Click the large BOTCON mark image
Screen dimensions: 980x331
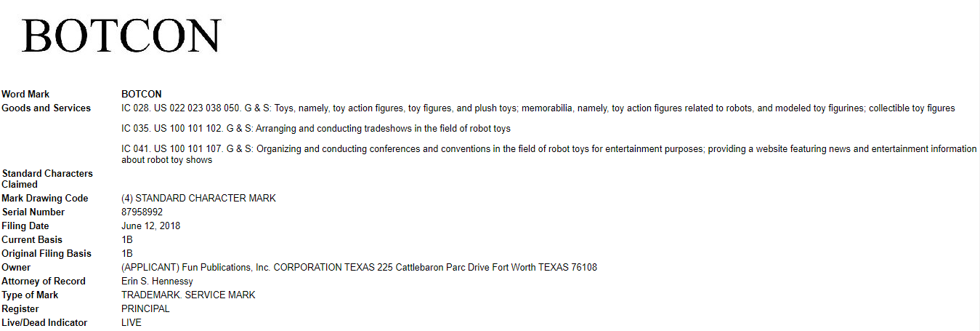tap(121, 36)
